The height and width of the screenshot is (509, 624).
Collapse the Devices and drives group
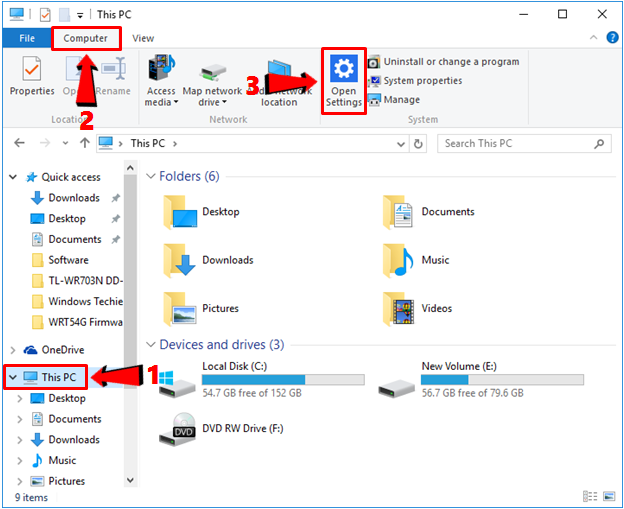pos(150,344)
